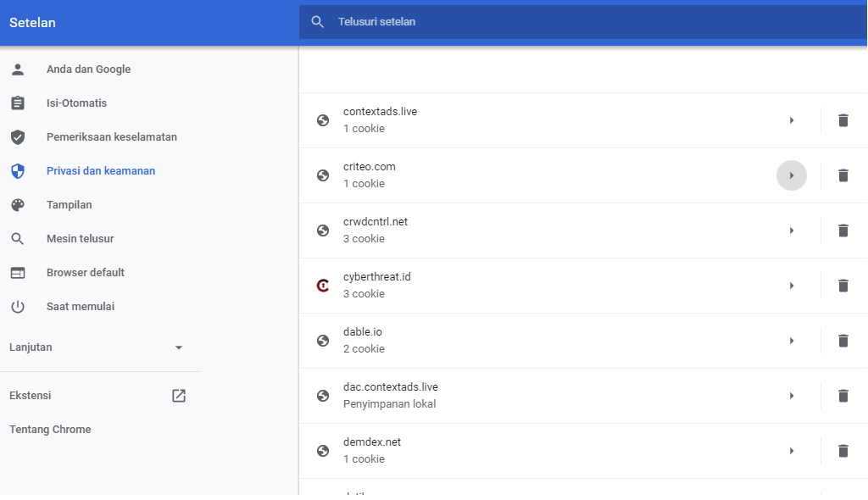Delete crwdcntrl.net cookies with trash icon
This screenshot has height=500, width=868.
click(x=843, y=231)
